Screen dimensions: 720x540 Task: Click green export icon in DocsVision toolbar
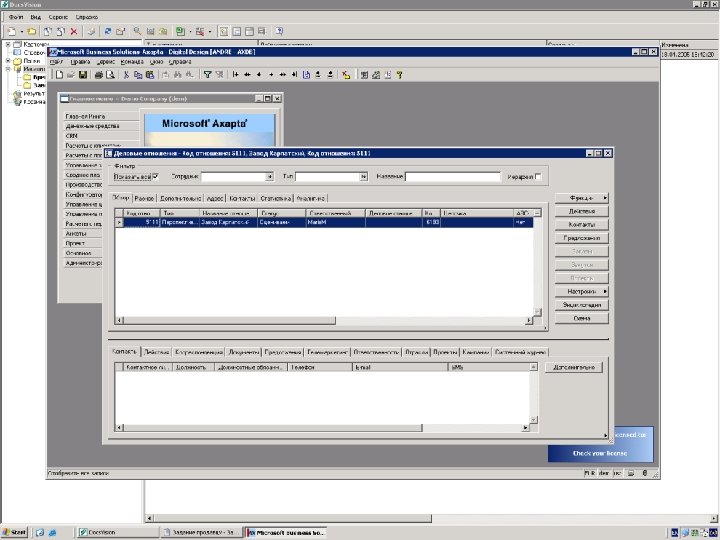click(x=180, y=31)
